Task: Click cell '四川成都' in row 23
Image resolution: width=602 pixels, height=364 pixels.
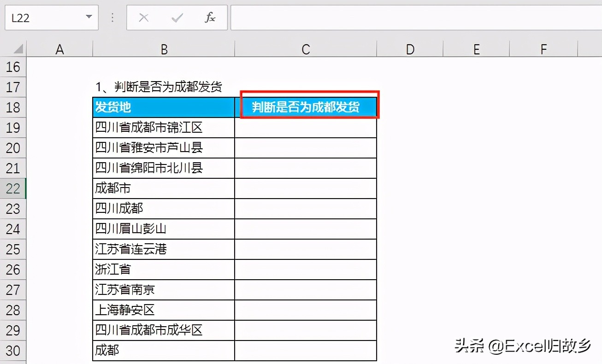Action: [x=164, y=209]
